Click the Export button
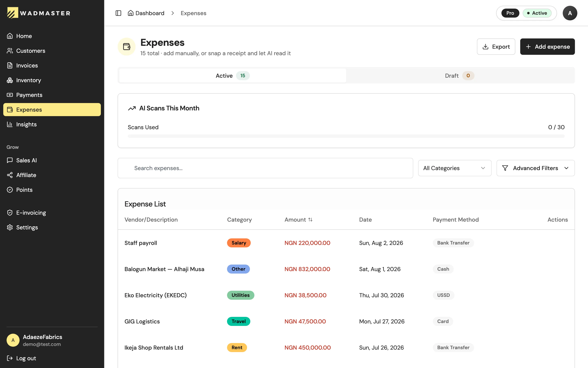The width and height of the screenshot is (588, 368). coord(496,46)
